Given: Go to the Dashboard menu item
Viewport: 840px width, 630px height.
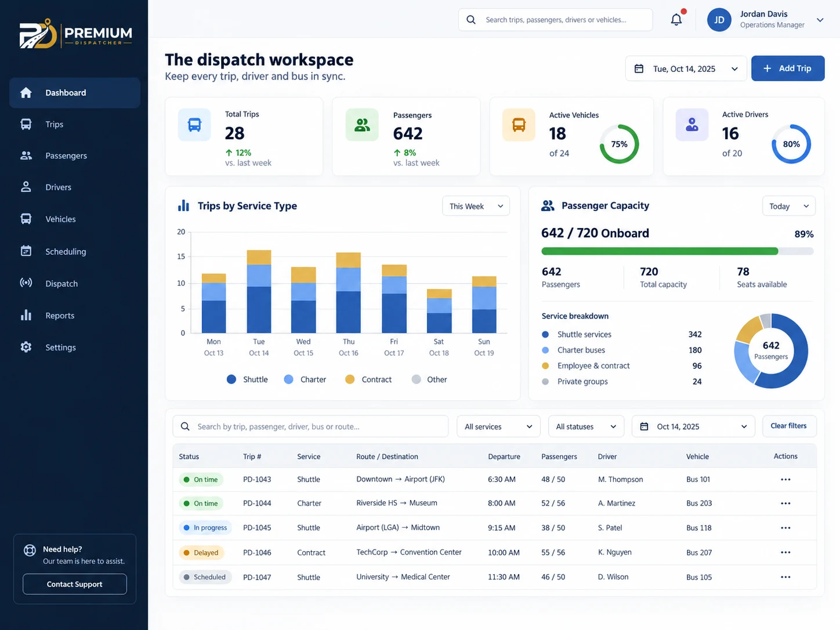Looking at the screenshot, I should point(75,93).
